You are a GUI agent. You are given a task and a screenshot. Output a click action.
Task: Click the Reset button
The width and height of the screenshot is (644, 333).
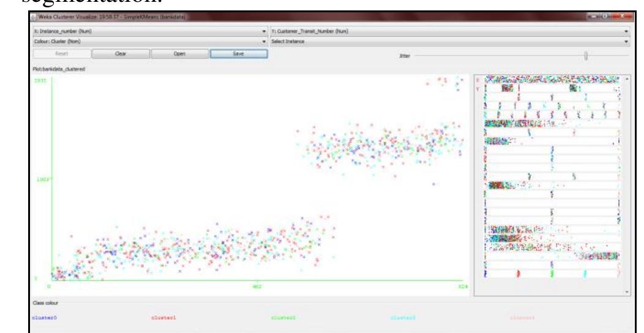tap(62, 54)
